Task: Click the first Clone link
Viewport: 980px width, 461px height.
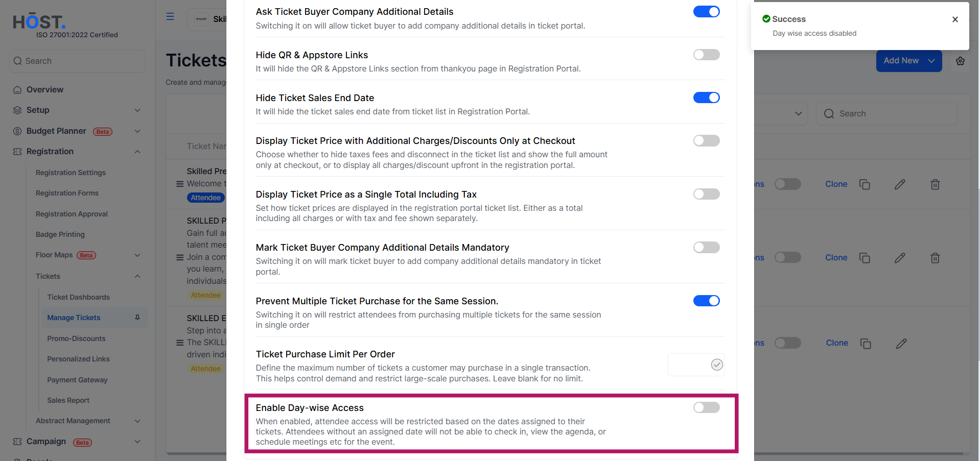Action: 836,184
